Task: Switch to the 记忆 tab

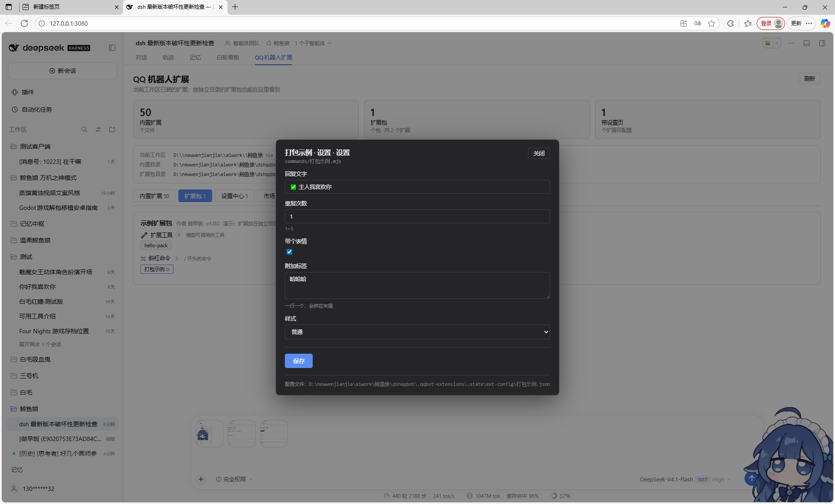Action: point(195,57)
